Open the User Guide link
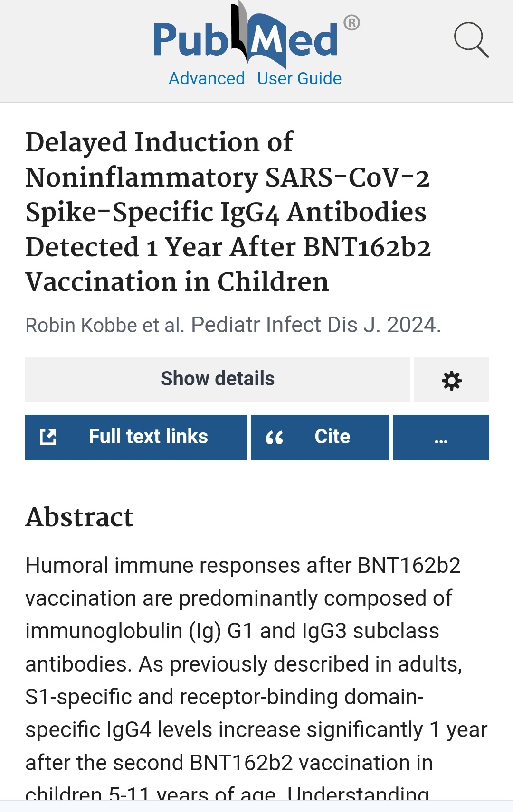Screen dimensions: 513x812 click(299, 78)
